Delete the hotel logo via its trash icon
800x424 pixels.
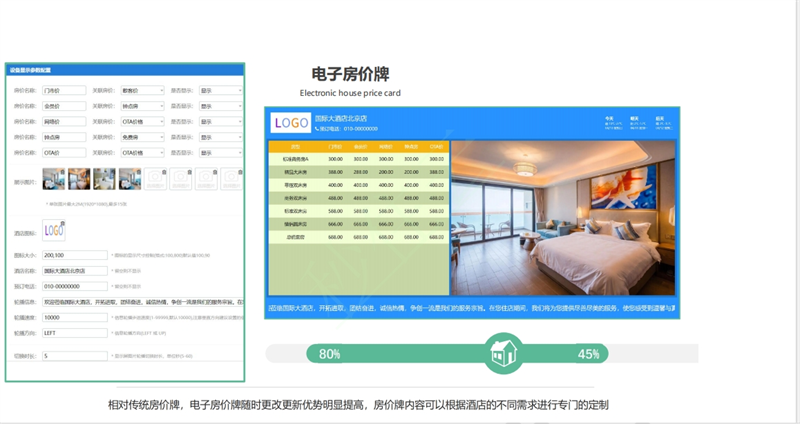pyautogui.click(x=62, y=222)
